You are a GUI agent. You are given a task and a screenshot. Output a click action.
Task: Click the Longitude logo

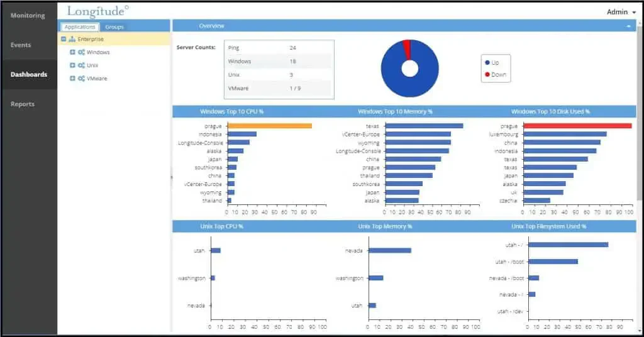(97, 11)
